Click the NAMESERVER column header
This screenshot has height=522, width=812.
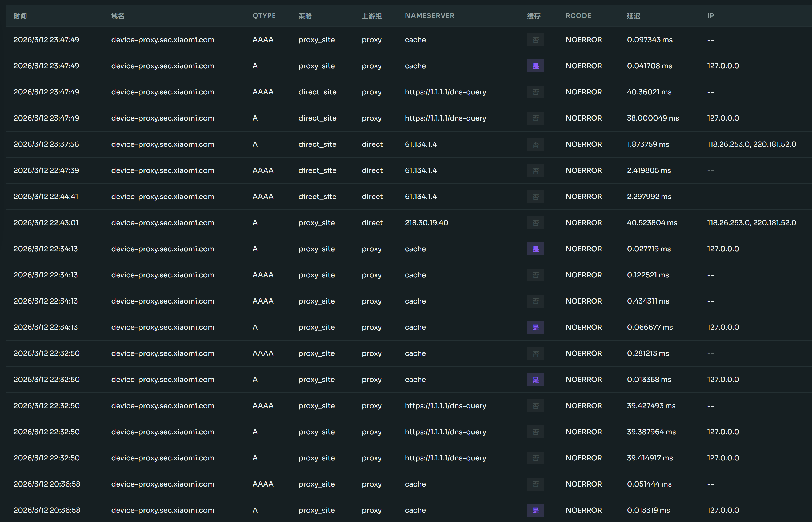click(429, 15)
